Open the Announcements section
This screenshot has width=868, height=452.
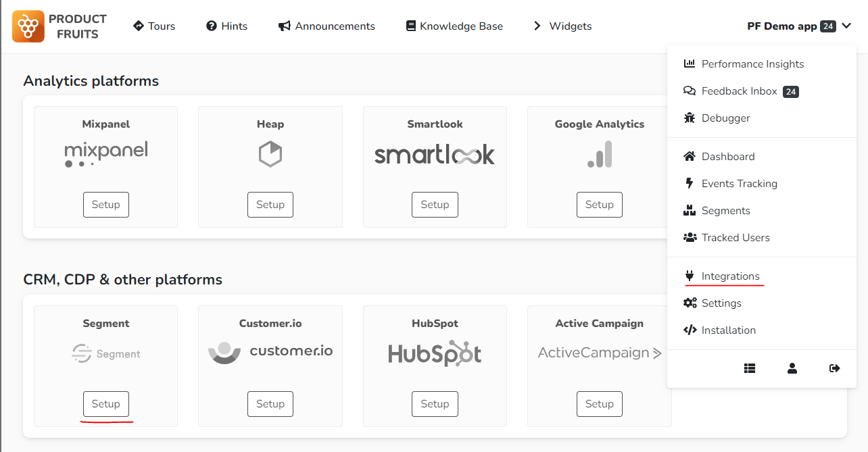pyautogui.click(x=327, y=26)
